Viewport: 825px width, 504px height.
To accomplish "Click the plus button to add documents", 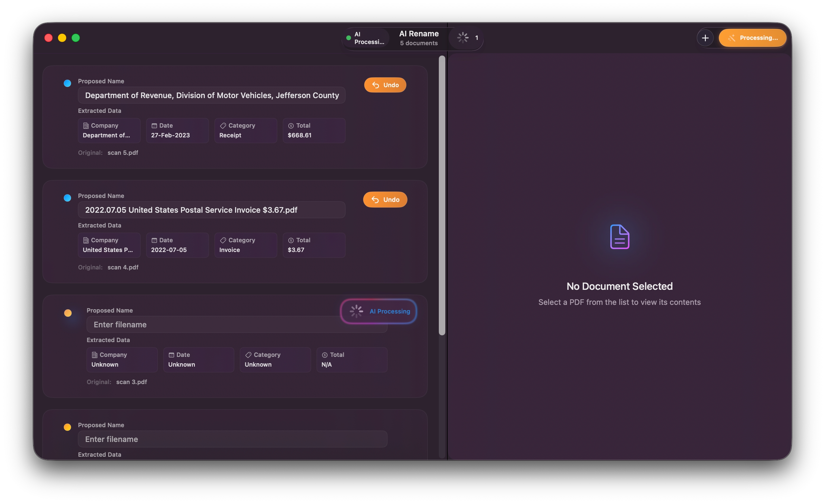I will (x=705, y=38).
